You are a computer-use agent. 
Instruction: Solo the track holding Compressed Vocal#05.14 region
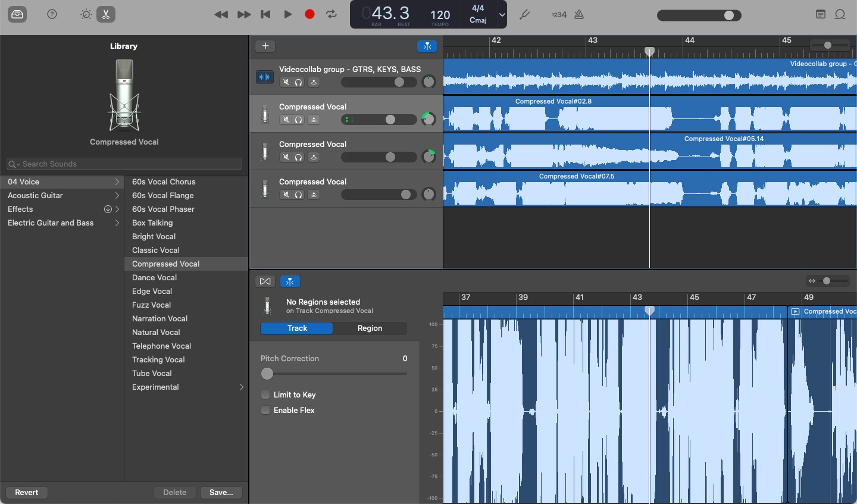(299, 157)
